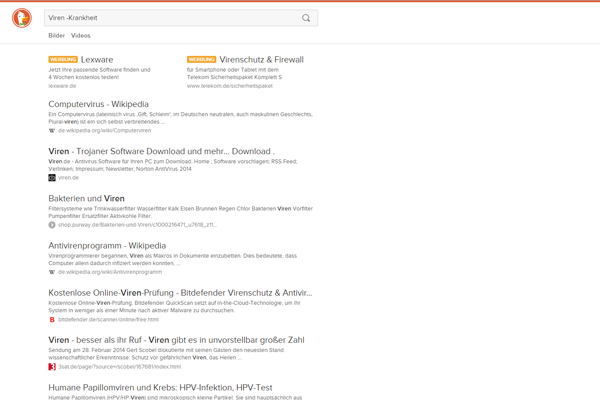Screen dimensions: 600x400
Task: Click the DuckDuckGo logo
Action: [x=21, y=20]
